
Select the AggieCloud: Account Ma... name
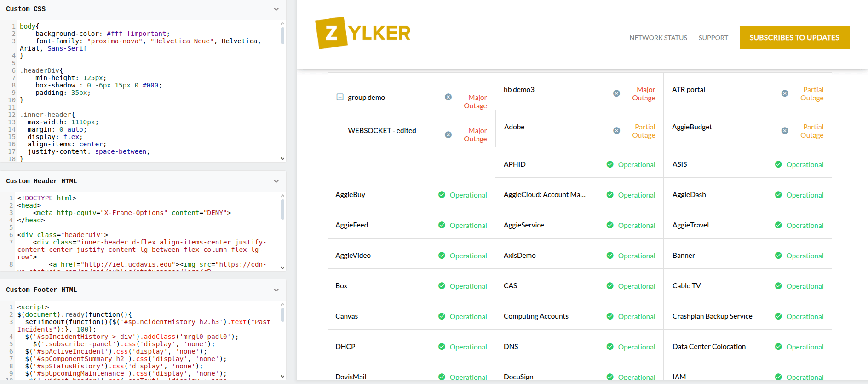[544, 195]
